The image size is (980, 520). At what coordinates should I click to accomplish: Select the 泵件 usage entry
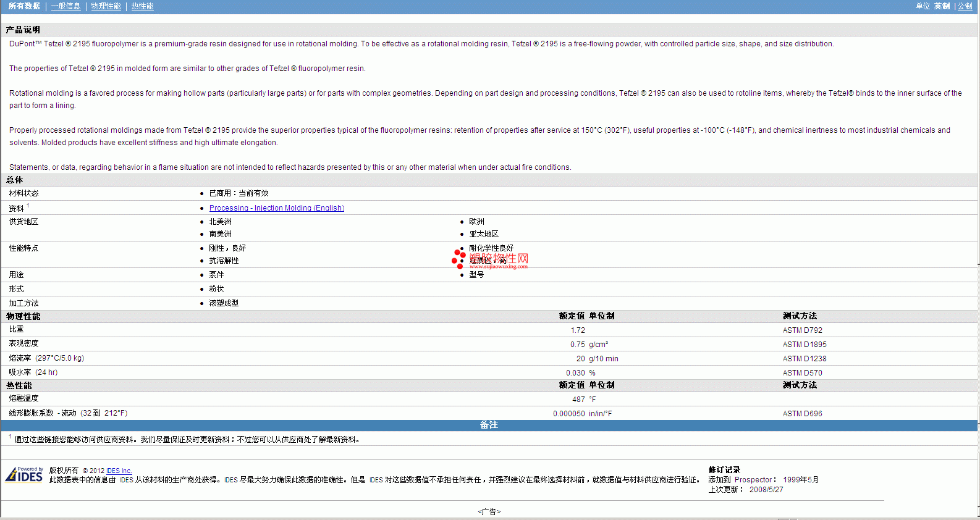(216, 275)
